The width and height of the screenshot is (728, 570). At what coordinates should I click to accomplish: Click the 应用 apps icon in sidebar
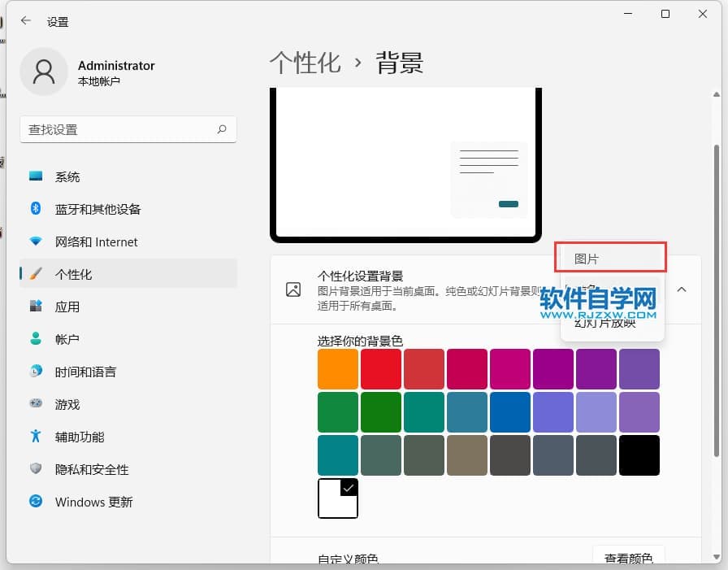pos(36,307)
